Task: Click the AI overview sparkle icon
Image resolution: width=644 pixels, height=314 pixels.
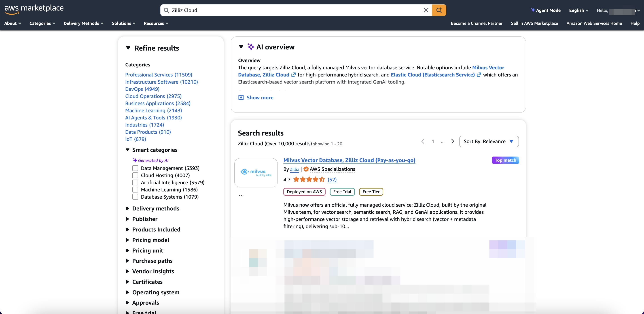Action: click(x=251, y=47)
